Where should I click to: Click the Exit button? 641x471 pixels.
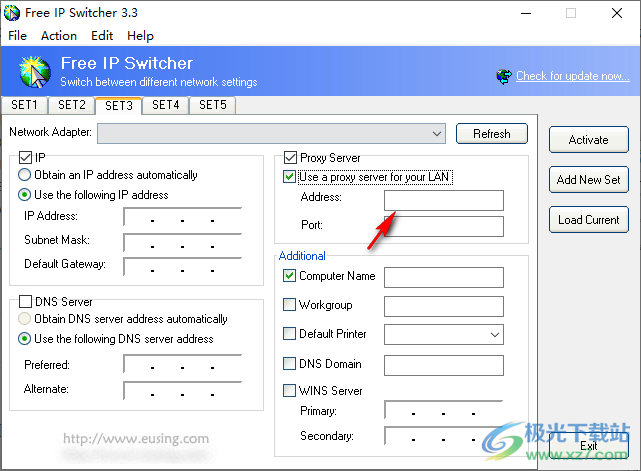click(589, 446)
